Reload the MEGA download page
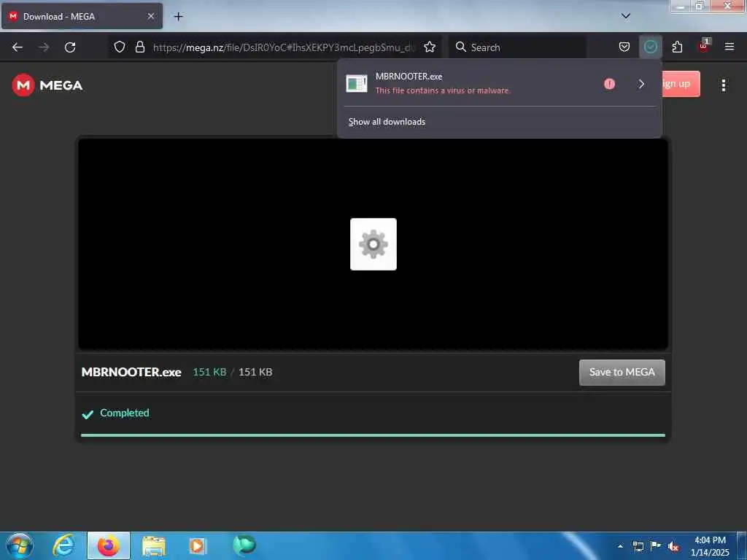 [70, 47]
